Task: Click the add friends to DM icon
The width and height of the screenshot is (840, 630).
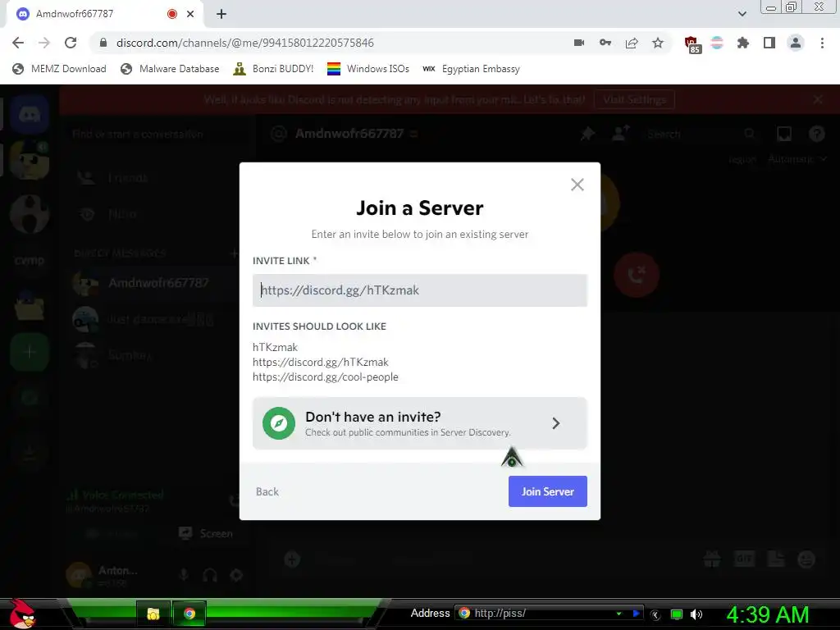Action: tap(620, 134)
